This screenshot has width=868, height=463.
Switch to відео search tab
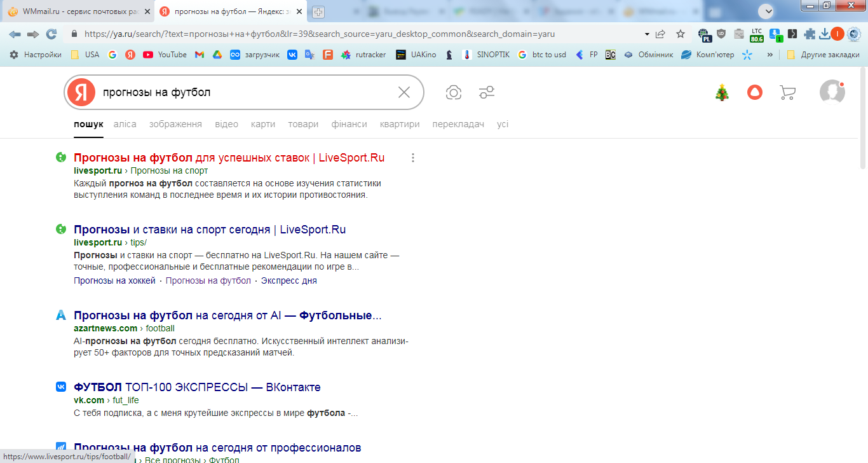point(227,124)
